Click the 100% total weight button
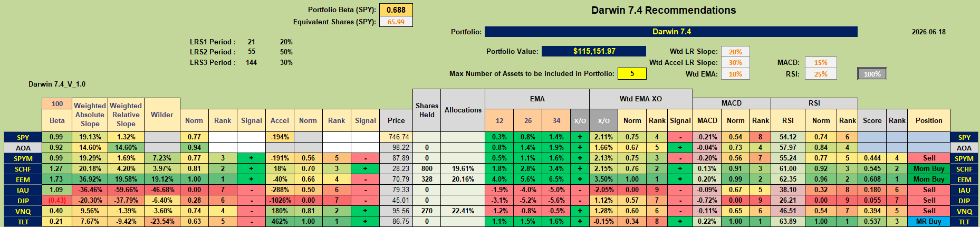 [872, 74]
